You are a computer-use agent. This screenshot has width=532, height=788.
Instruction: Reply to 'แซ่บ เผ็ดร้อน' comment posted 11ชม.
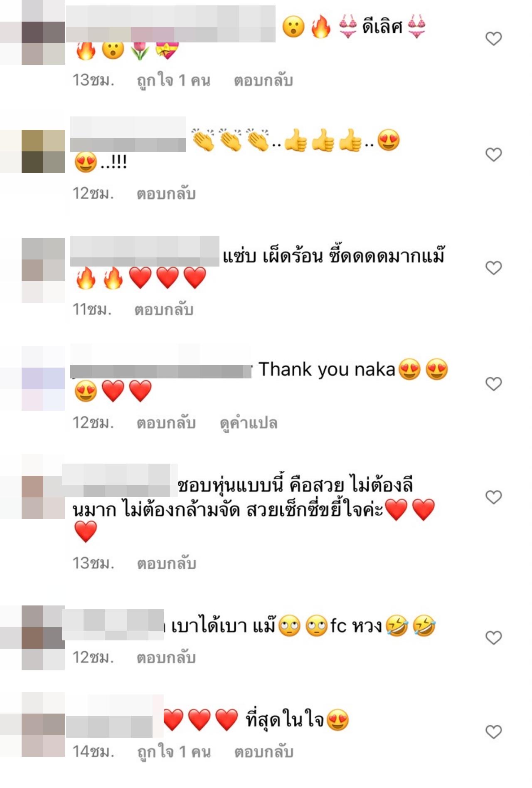click(164, 310)
